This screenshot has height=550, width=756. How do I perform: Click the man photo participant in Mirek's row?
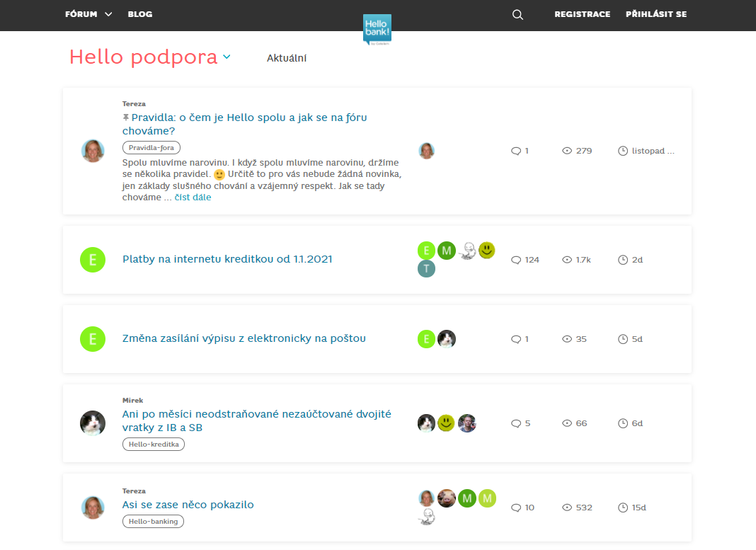tap(466, 423)
